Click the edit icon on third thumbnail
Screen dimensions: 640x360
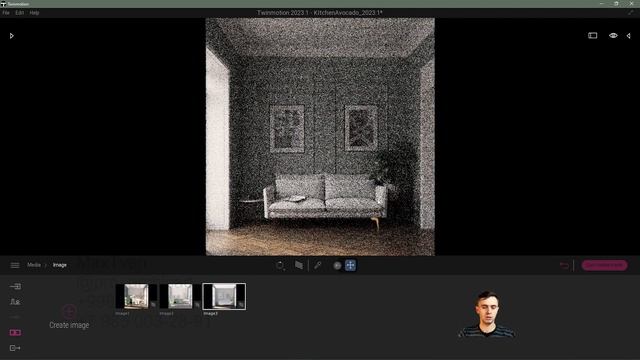pyautogui.click(x=241, y=304)
